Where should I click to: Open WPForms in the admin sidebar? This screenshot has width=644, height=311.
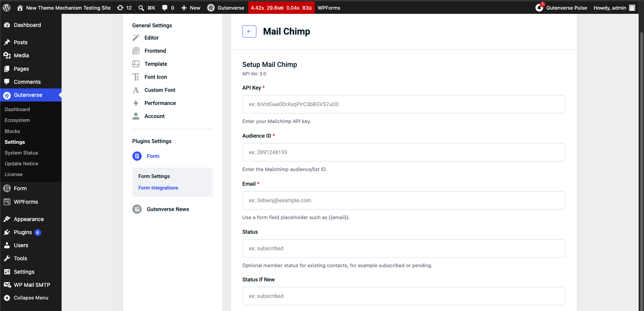(31, 202)
